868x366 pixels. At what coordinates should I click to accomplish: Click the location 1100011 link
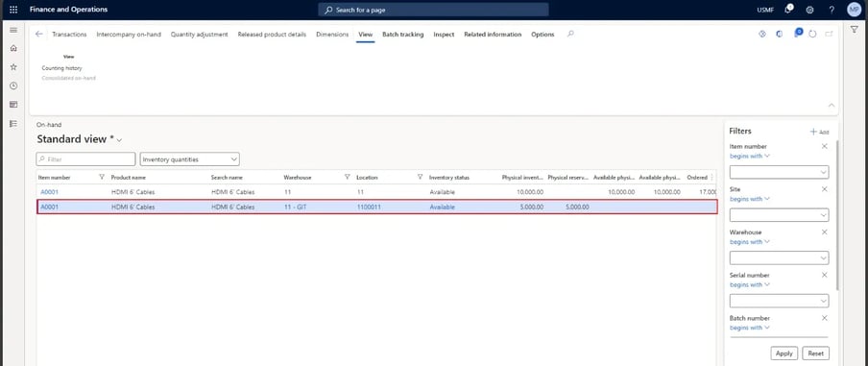[x=368, y=207]
